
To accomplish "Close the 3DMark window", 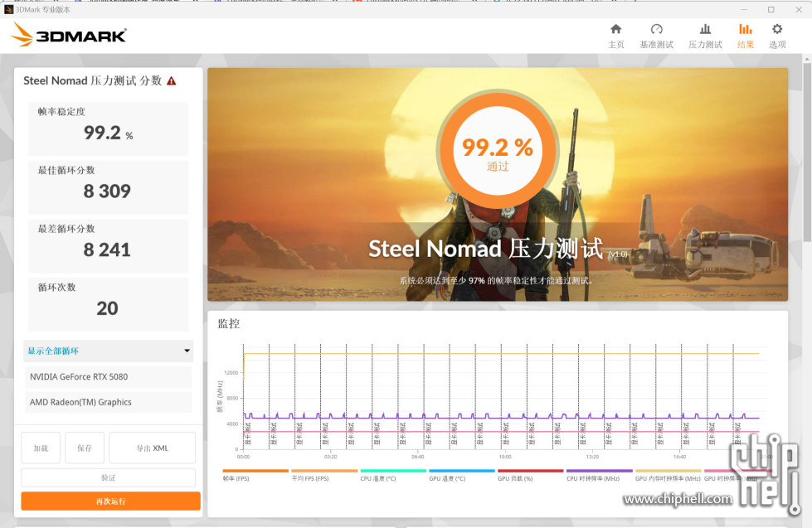I will pos(799,9).
